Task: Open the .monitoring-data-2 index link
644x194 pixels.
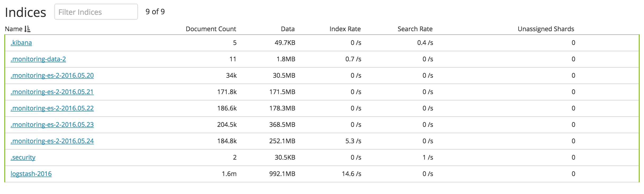Action: (38, 59)
